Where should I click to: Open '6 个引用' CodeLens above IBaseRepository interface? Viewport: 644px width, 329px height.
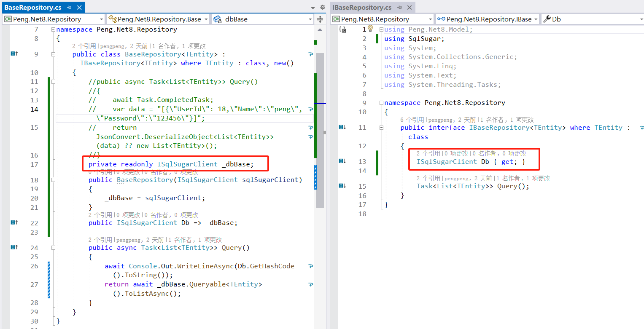[412, 120]
